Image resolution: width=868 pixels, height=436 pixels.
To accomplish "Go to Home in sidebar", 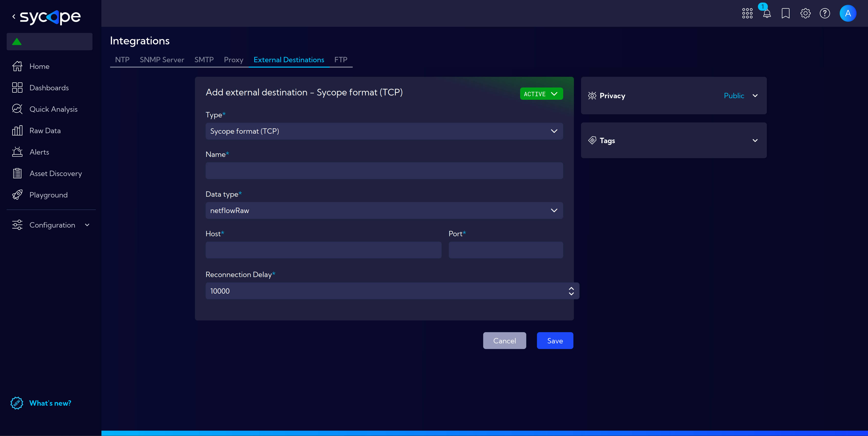I will (x=40, y=66).
